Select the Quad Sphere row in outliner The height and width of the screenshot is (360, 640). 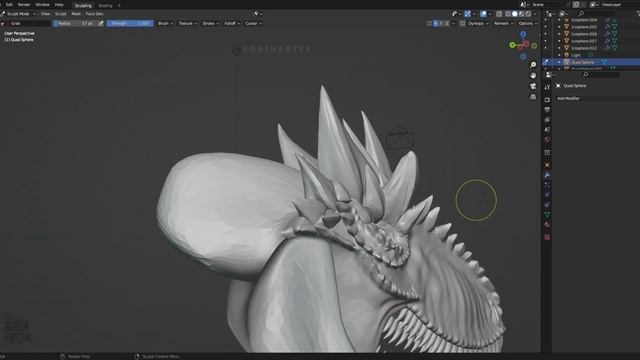coord(591,62)
